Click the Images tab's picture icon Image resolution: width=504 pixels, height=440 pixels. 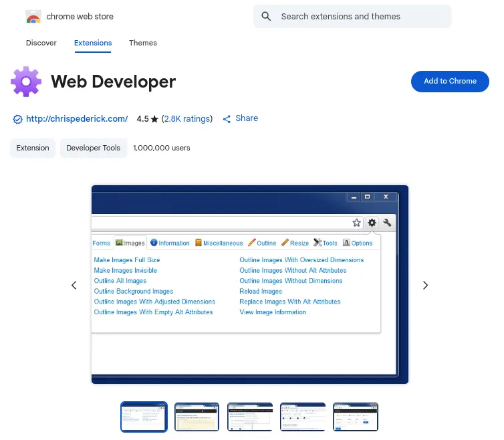click(x=119, y=243)
